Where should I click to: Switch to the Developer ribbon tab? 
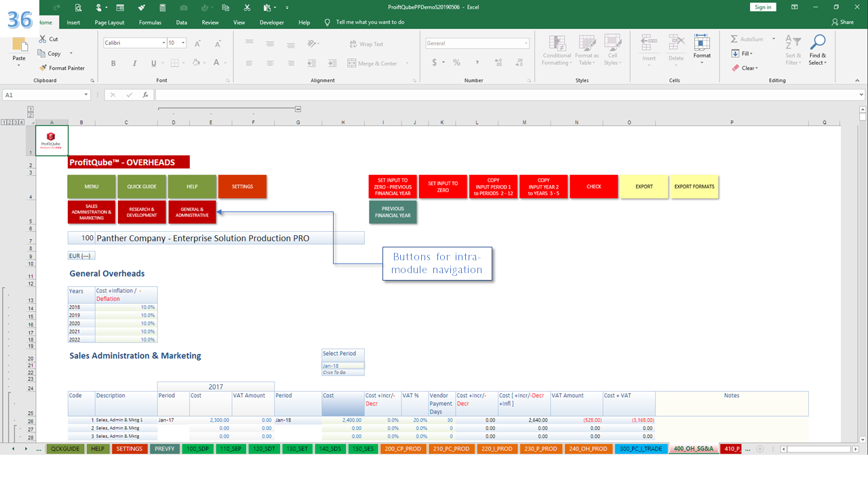272,22
